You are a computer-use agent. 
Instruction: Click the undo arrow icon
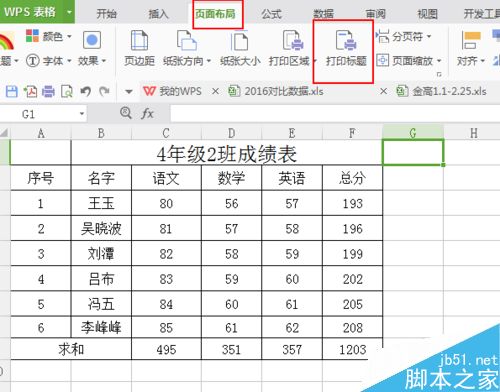pos(85,91)
